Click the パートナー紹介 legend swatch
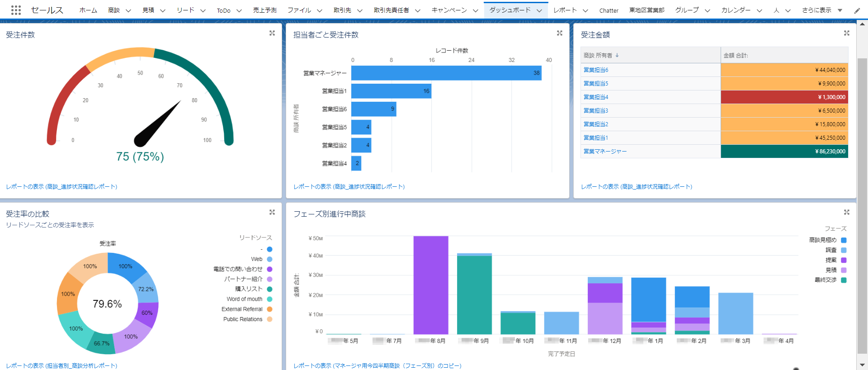The height and width of the screenshot is (370, 868). pyautogui.click(x=269, y=279)
